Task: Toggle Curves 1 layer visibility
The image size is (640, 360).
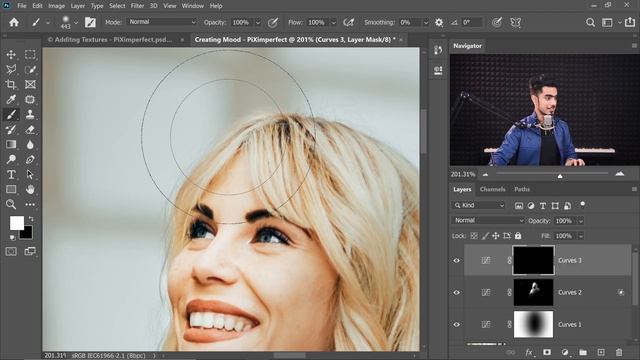Action: click(456, 324)
